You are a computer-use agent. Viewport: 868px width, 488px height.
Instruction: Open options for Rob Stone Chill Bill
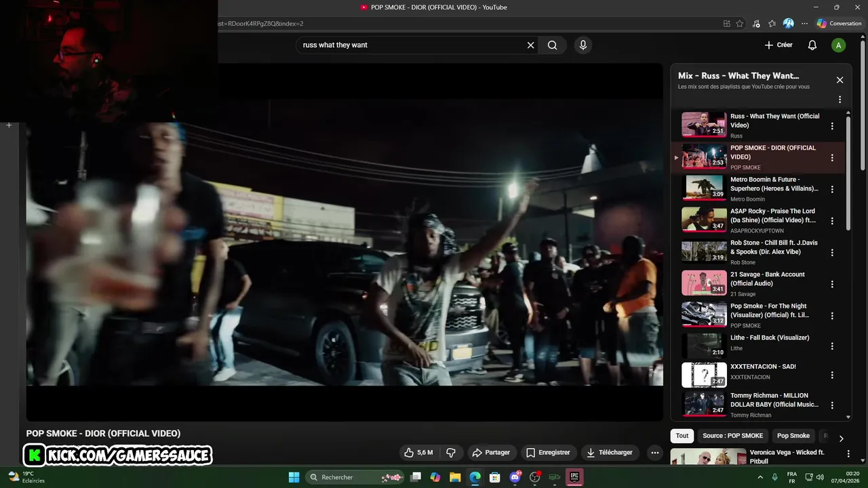point(832,252)
